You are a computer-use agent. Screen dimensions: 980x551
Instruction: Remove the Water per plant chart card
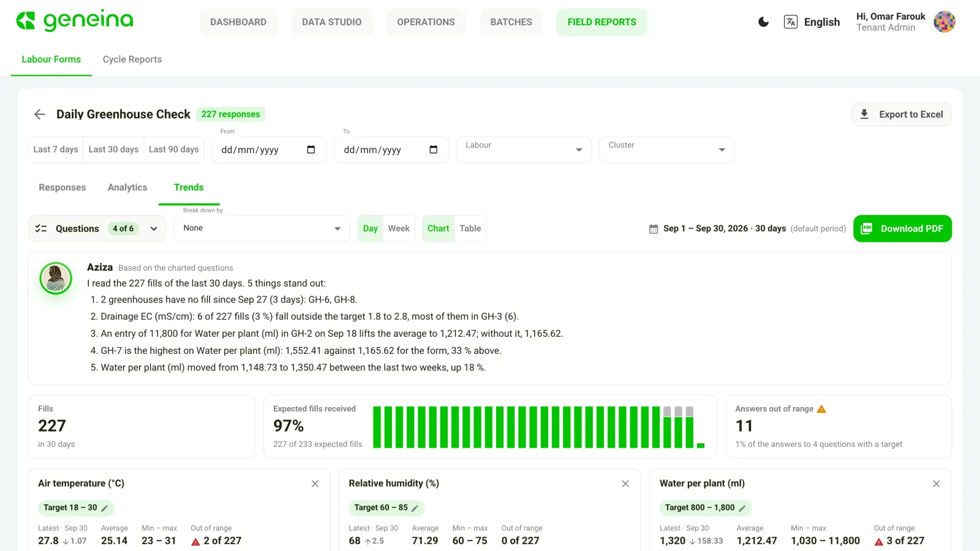[x=937, y=484]
